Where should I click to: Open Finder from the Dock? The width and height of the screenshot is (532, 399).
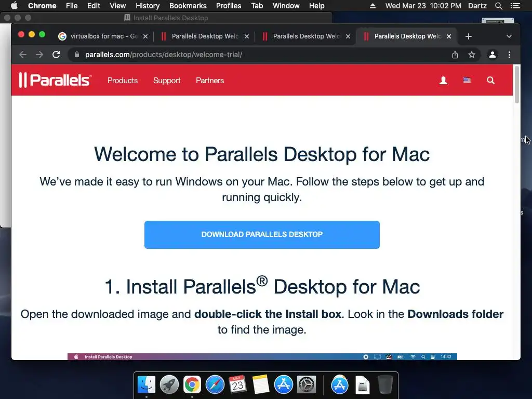[146, 385]
